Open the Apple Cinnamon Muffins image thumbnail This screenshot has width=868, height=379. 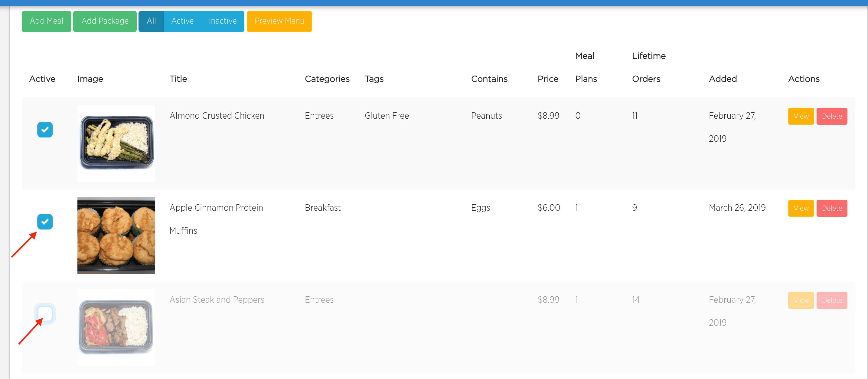(x=116, y=235)
